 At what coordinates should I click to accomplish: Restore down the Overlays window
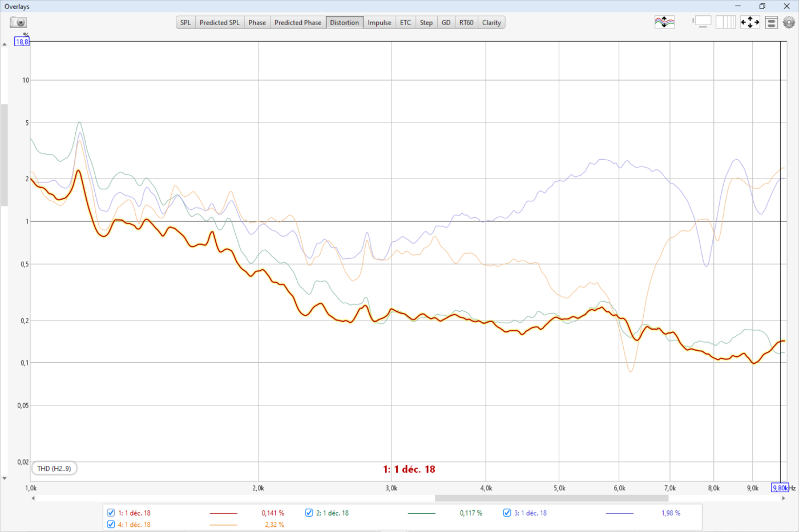coord(762,6)
